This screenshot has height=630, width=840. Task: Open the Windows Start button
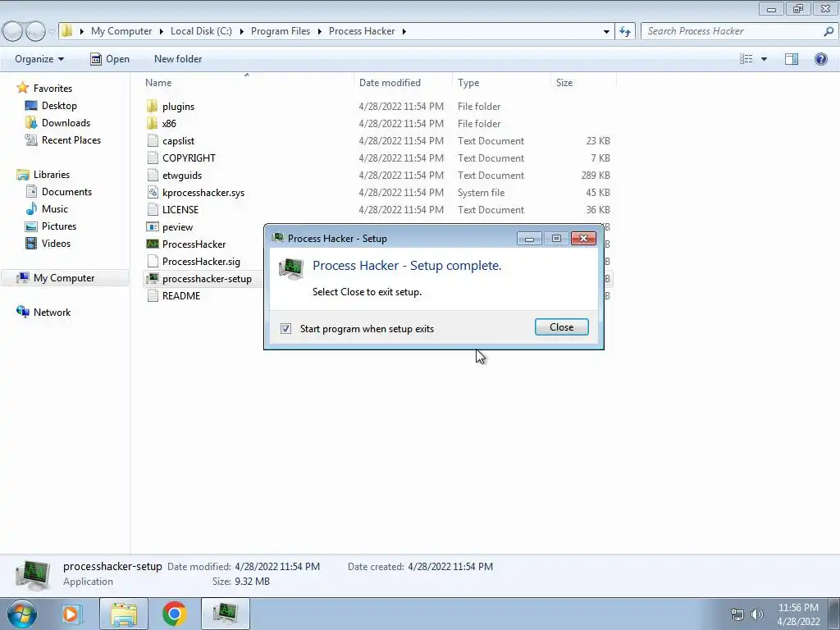coord(22,614)
